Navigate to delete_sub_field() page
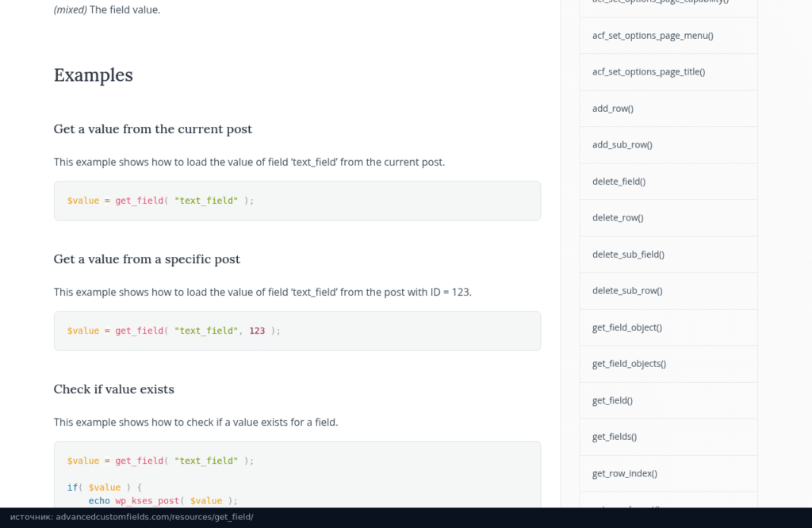 [628, 254]
